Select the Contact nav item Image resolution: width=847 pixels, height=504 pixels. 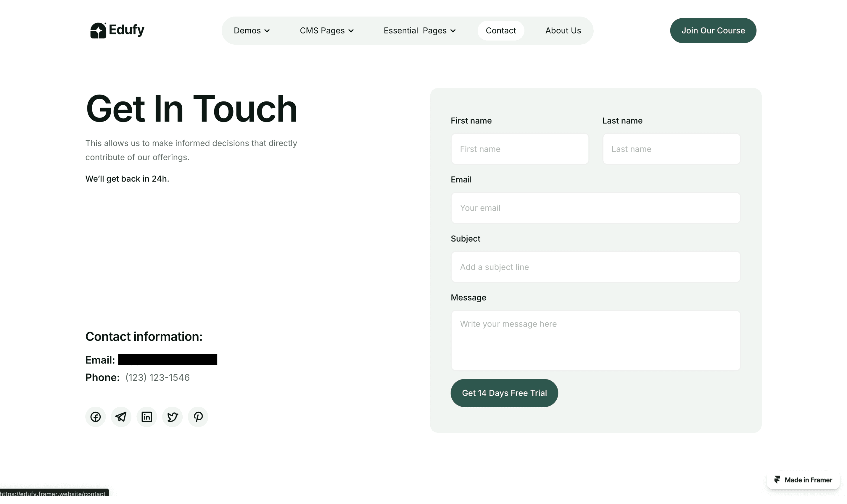pyautogui.click(x=500, y=30)
